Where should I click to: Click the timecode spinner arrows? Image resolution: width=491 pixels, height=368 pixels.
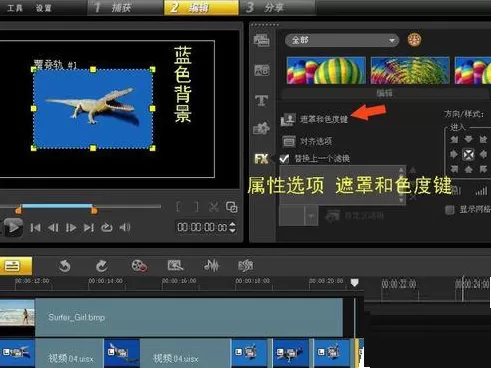click(233, 227)
